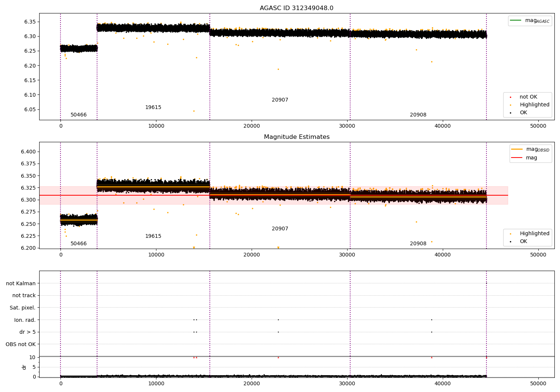Click OBSID label 20907 in the AGASC plot
This screenshot has height=392, width=560.
[x=280, y=100]
